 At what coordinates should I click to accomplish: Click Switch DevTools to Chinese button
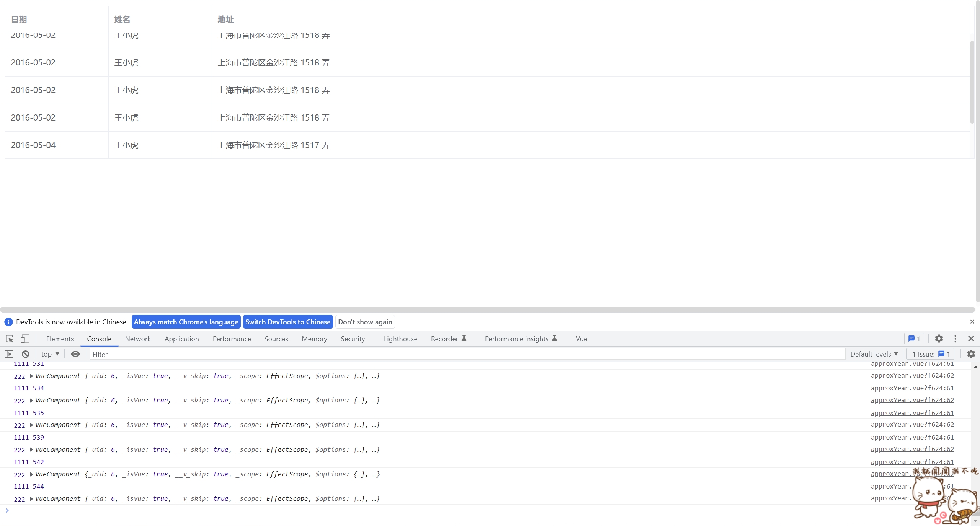pos(288,321)
